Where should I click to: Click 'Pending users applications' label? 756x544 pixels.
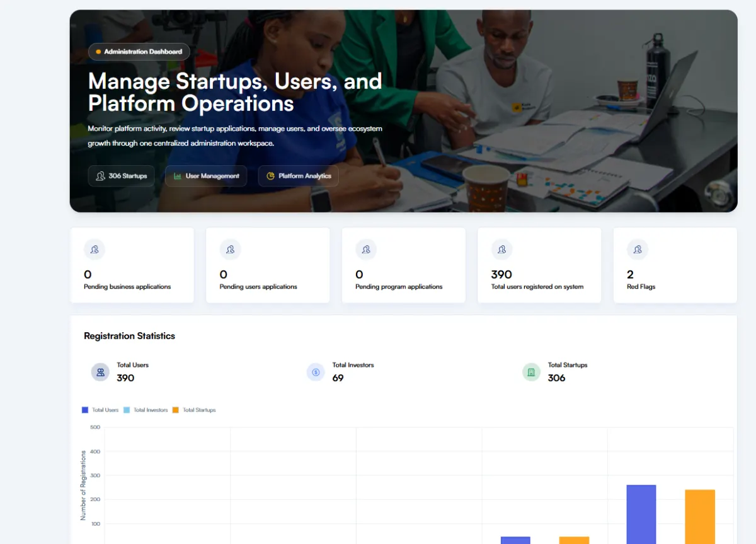pos(258,287)
